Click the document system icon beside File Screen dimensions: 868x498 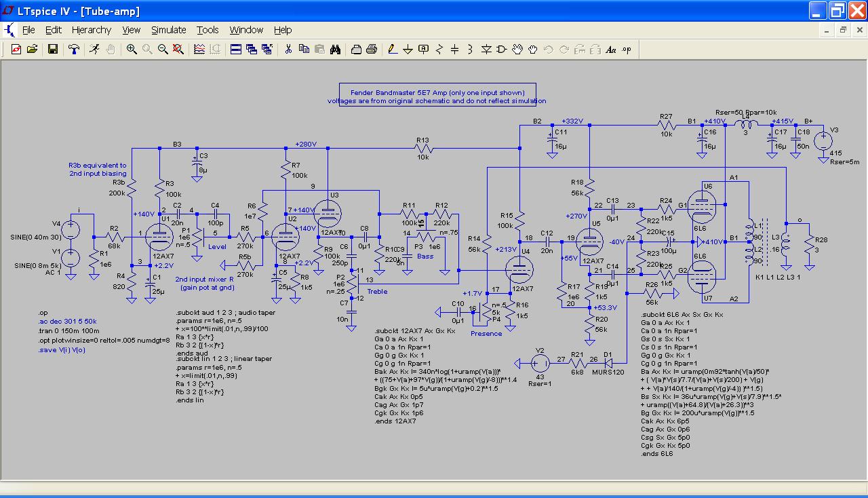[x=9, y=30]
